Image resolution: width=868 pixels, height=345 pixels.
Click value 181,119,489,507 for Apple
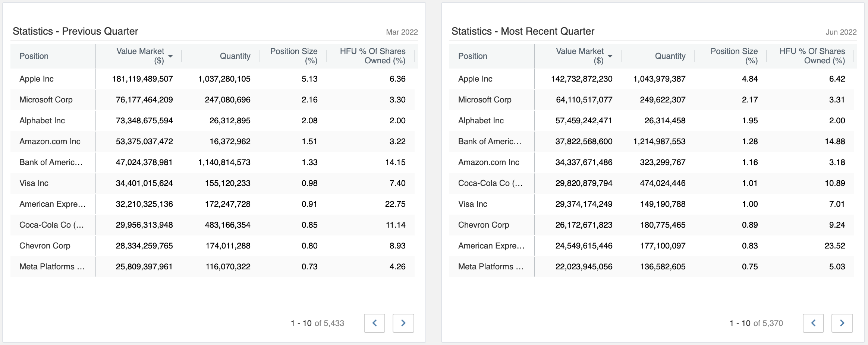(x=142, y=79)
